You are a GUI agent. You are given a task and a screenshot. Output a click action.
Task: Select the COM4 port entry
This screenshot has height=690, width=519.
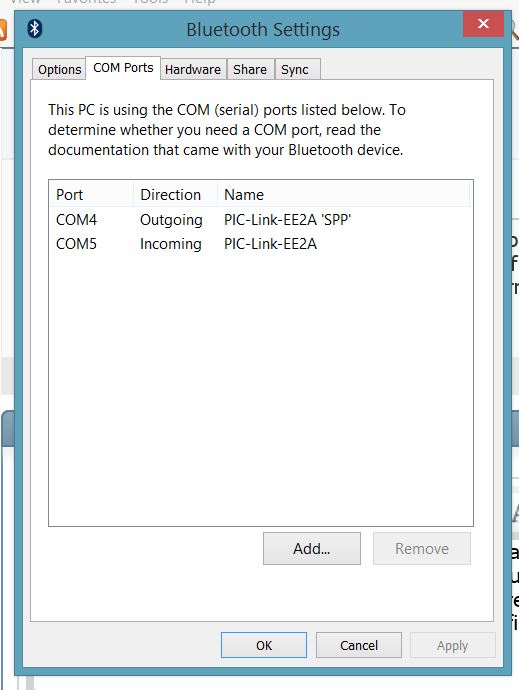tap(76, 220)
